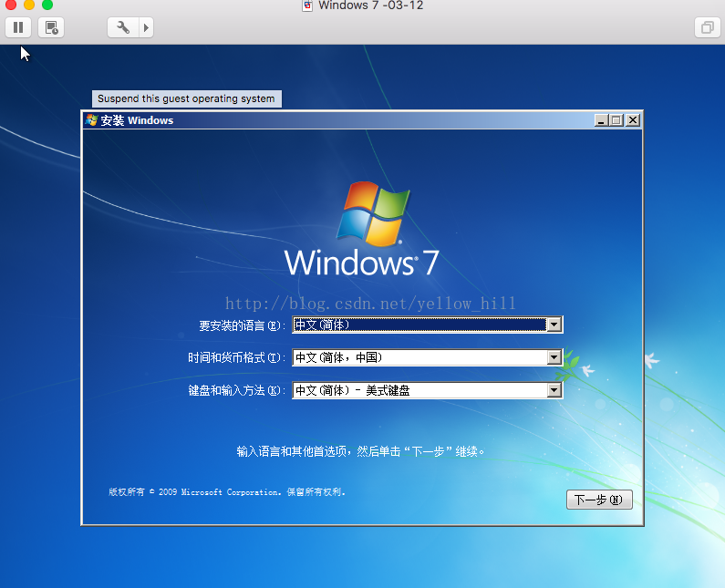Click the pause (suspend) VM icon

pos(18,27)
